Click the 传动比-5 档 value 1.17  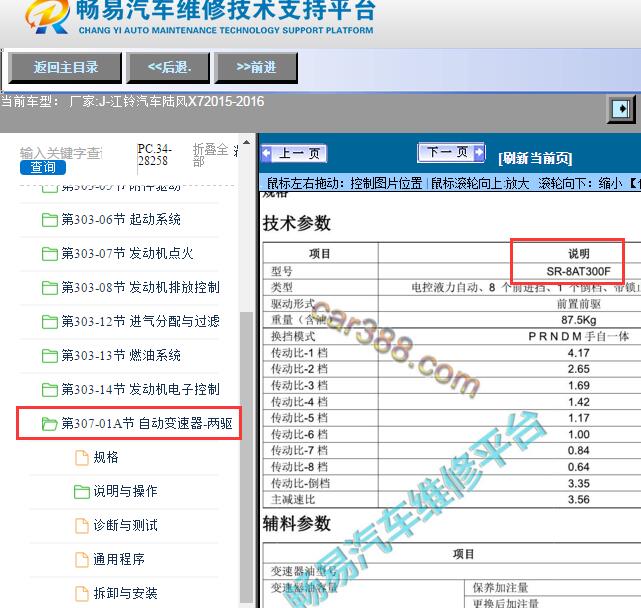pos(578,418)
